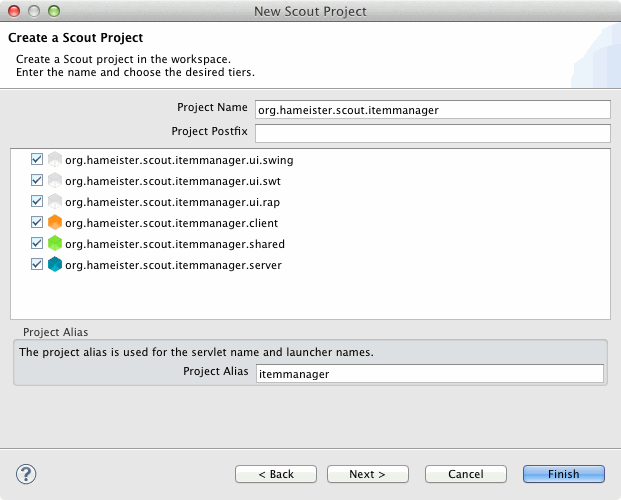The height and width of the screenshot is (500, 621).
Task: Focus the Project Name text field
Action: click(432, 110)
